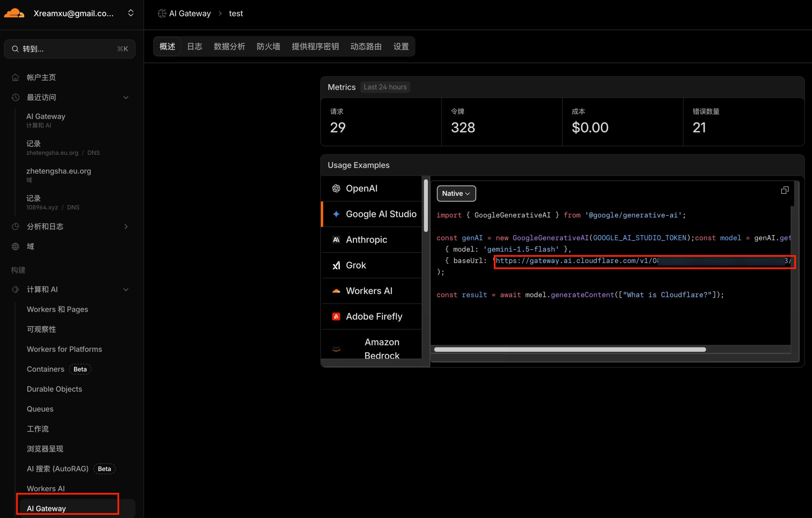Screen dimensions: 812x518
Task: Switch to the 日志 tab
Action: [194, 46]
